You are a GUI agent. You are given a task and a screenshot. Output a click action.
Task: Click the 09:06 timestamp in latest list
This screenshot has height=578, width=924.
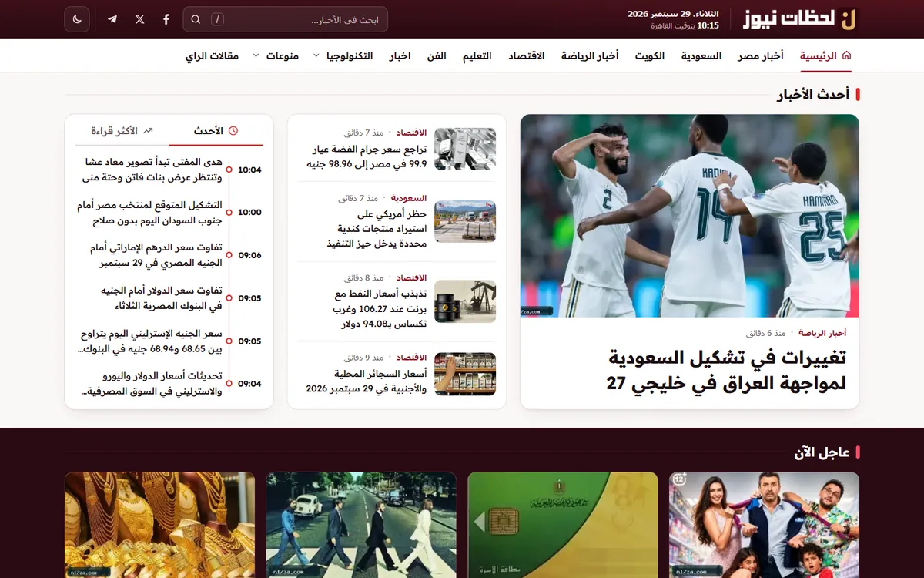point(249,255)
